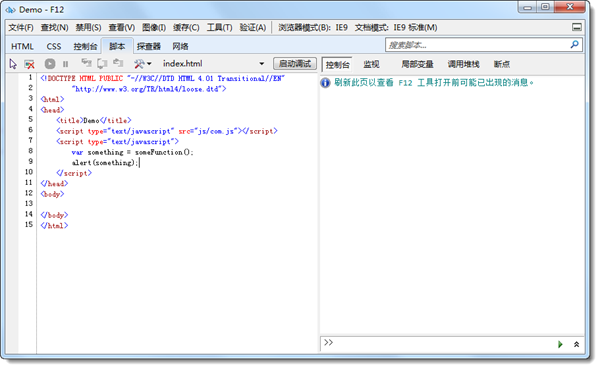Viewport: 600px width, 369px height.
Task: Click the closing </head> tag line
Action: (x=54, y=184)
